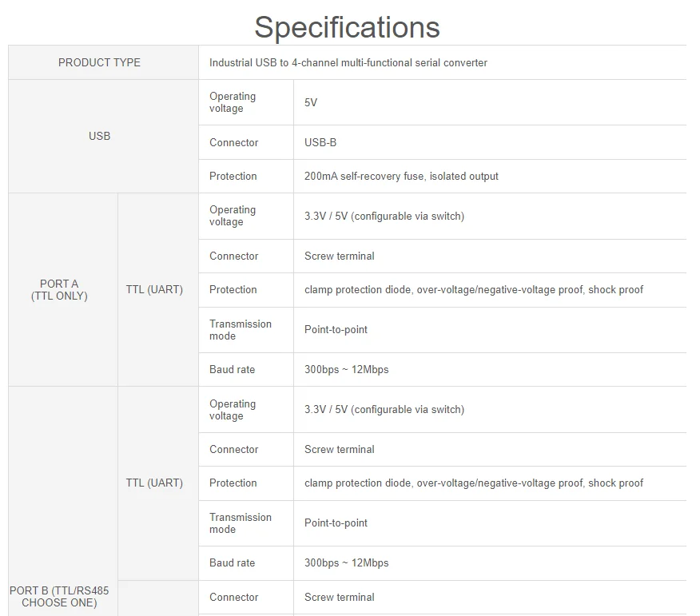Click the 200mA self-recovery fuse text
Image resolution: width=700 pixels, height=616 pixels.
coord(401,176)
